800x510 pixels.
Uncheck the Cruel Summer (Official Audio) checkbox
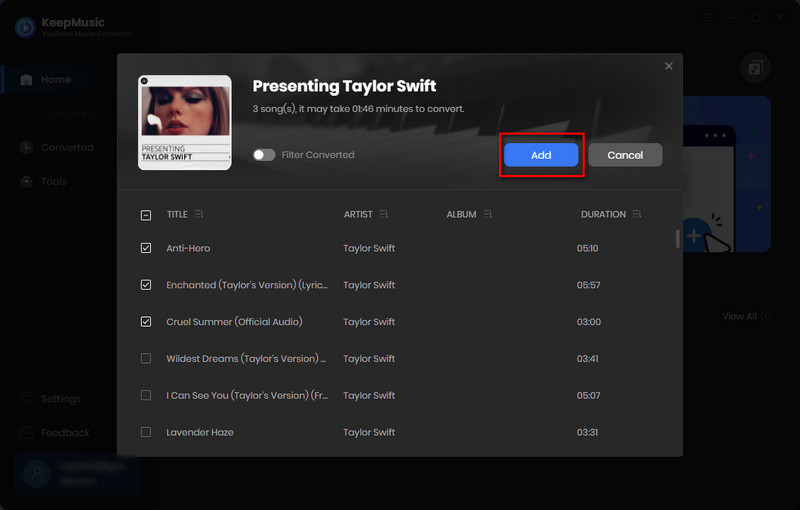coord(146,322)
